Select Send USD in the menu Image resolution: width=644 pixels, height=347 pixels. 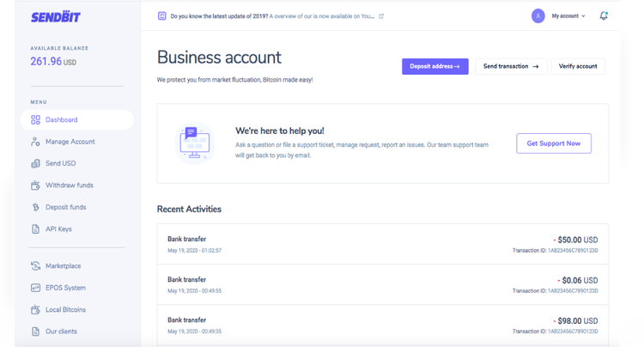pos(60,163)
